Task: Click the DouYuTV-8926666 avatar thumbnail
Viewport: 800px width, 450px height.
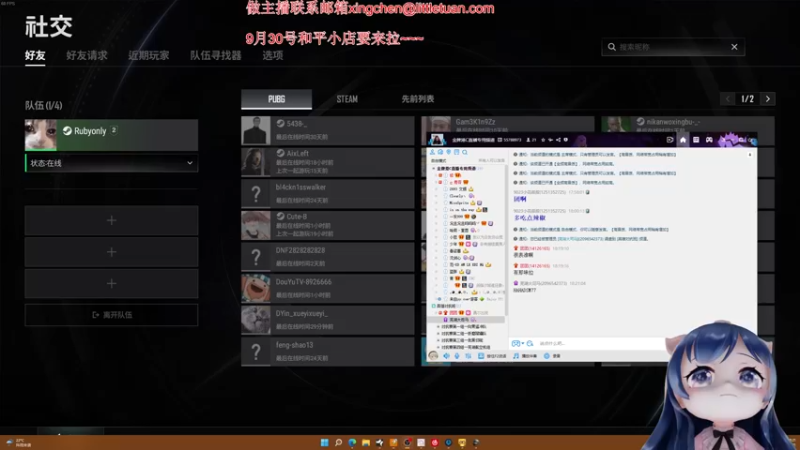Action: [256, 288]
